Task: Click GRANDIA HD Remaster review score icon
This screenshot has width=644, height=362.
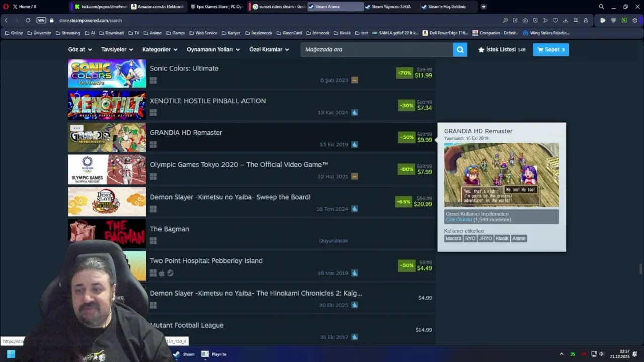Action: pyautogui.click(x=355, y=145)
